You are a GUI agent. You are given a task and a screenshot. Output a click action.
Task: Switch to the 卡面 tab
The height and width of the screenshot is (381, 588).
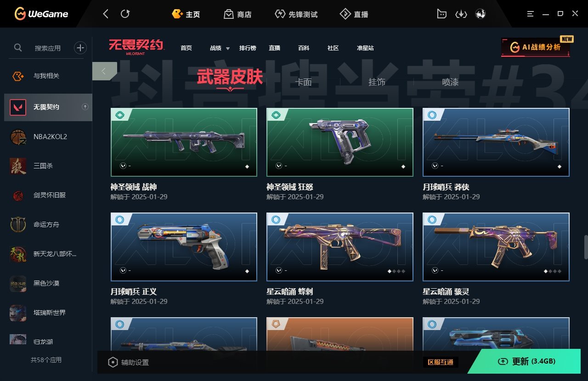pyautogui.click(x=303, y=82)
